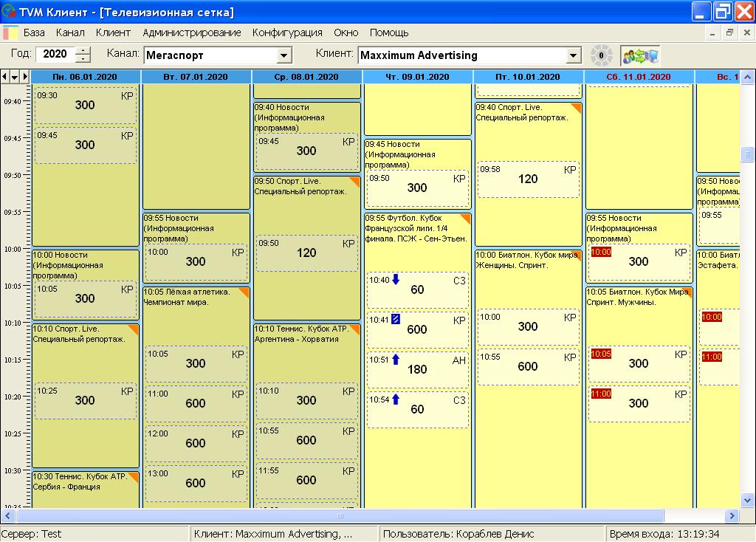Click inside the Год year input field
Screen dimensions: 756x542
(x=55, y=55)
